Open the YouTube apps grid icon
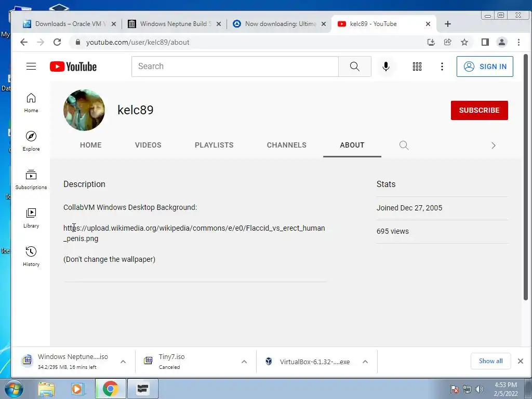Screen dimensions: 532x399 (x=417, y=66)
